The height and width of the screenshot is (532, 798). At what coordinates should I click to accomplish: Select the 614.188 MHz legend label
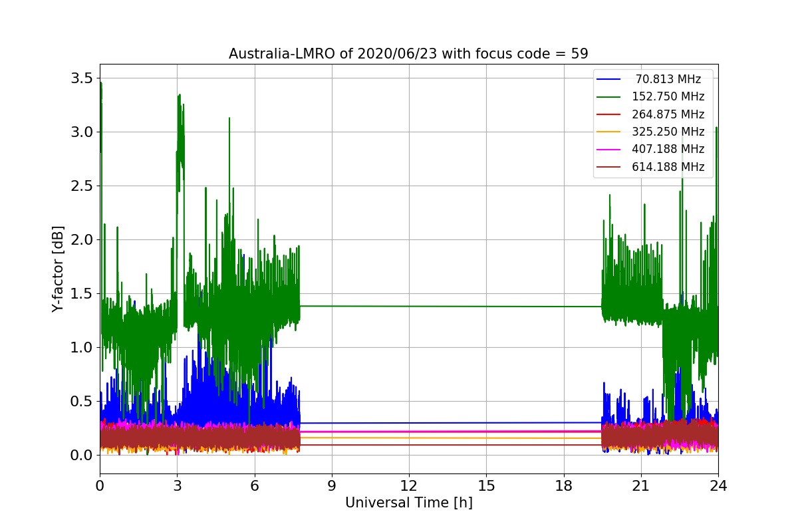click(x=668, y=168)
